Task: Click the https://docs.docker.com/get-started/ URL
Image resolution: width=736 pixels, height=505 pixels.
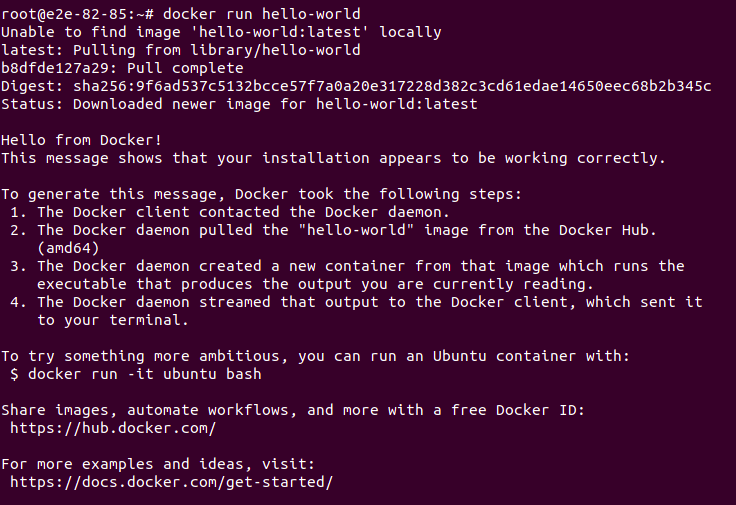Action: click(171, 482)
